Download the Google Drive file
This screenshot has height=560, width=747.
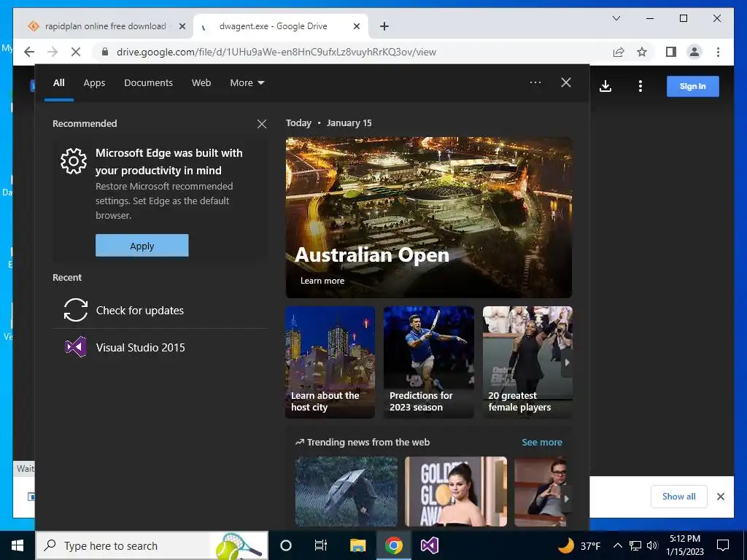pyautogui.click(x=605, y=86)
